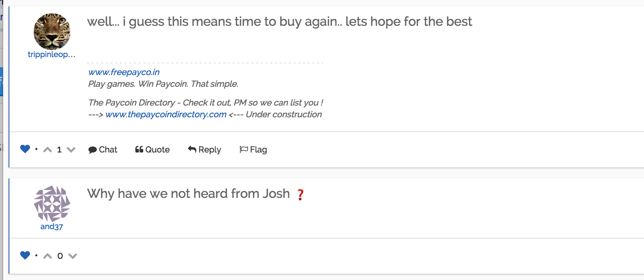Upvote trippinleopard's post with the up arrow
The width and height of the screenshot is (644, 280).
click(48, 149)
